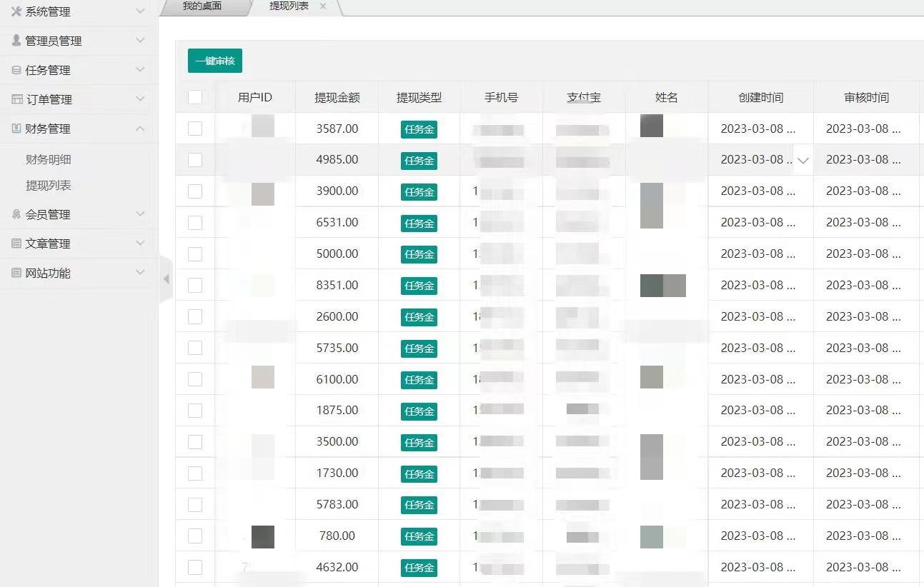Open the 提现列表 sidebar link
Image resolution: width=924 pixels, height=587 pixels.
point(49,186)
